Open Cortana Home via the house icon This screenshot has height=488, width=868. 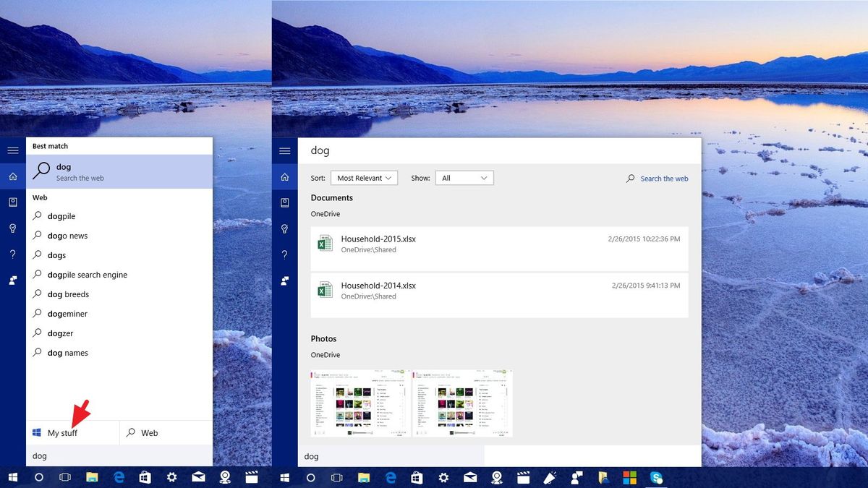[x=12, y=176]
